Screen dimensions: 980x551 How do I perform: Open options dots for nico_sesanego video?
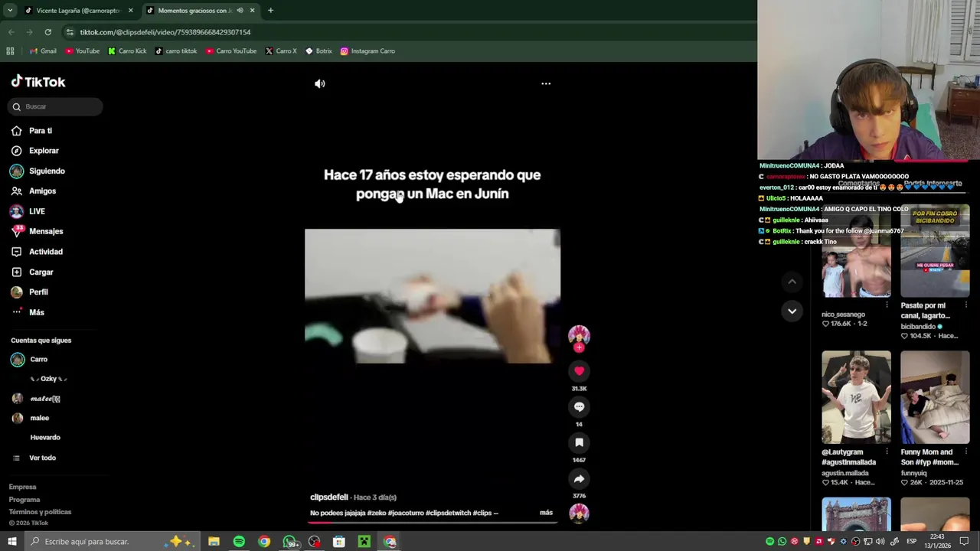click(887, 305)
